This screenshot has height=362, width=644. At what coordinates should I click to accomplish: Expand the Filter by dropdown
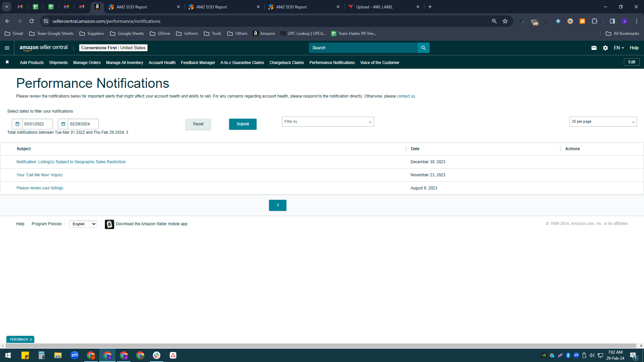[328, 122]
